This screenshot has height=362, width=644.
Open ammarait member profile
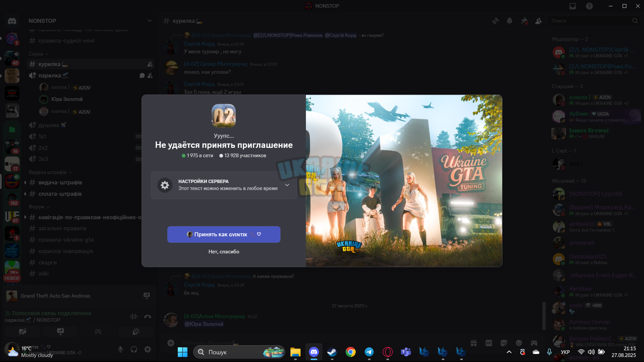596,243
